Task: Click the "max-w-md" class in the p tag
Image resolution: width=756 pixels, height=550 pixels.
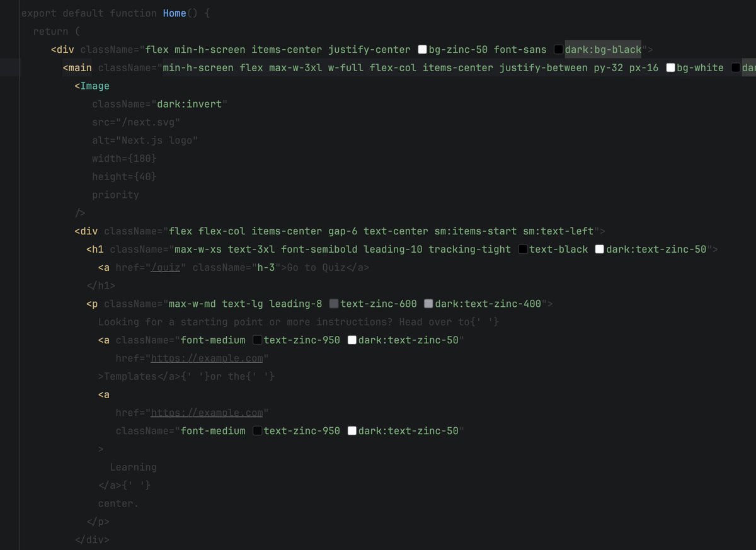Action: 192,304
